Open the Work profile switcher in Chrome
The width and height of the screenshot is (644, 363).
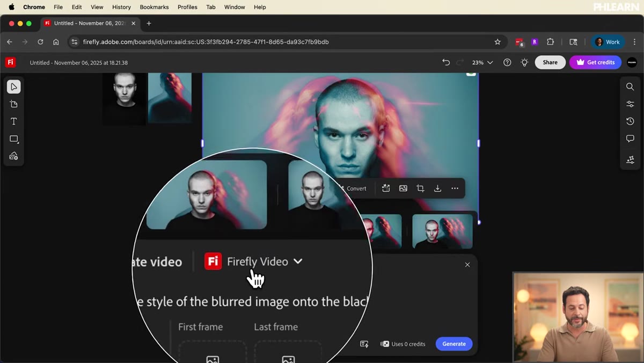point(608,42)
